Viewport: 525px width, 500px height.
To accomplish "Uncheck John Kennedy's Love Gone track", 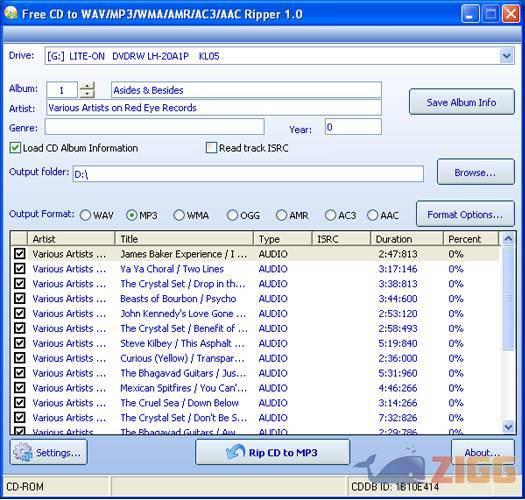I will point(19,313).
